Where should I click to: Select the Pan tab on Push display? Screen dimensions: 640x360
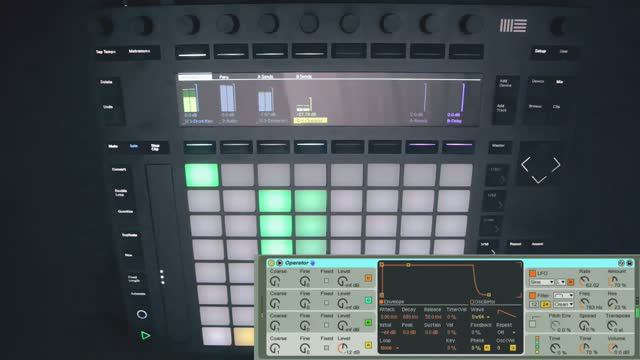click(224, 77)
